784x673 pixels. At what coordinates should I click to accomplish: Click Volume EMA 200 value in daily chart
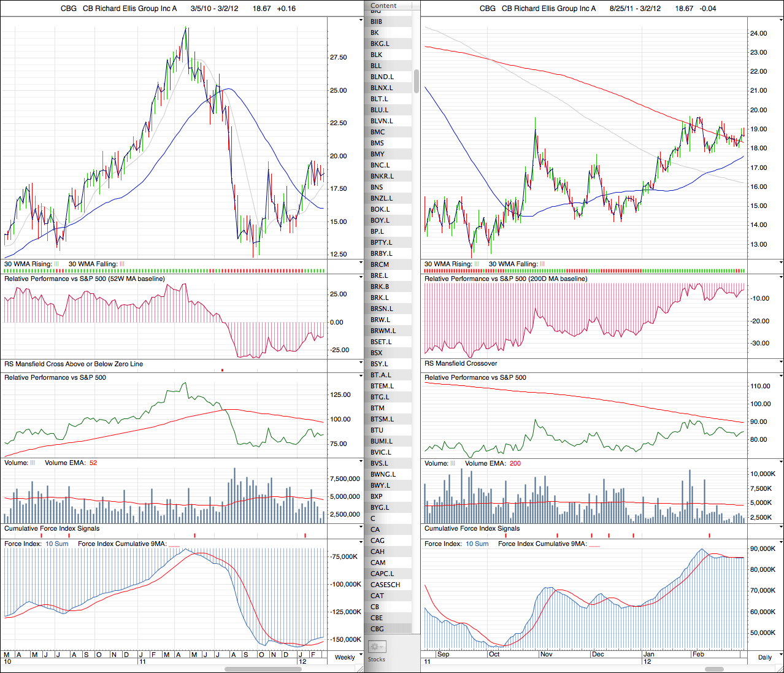[515, 464]
